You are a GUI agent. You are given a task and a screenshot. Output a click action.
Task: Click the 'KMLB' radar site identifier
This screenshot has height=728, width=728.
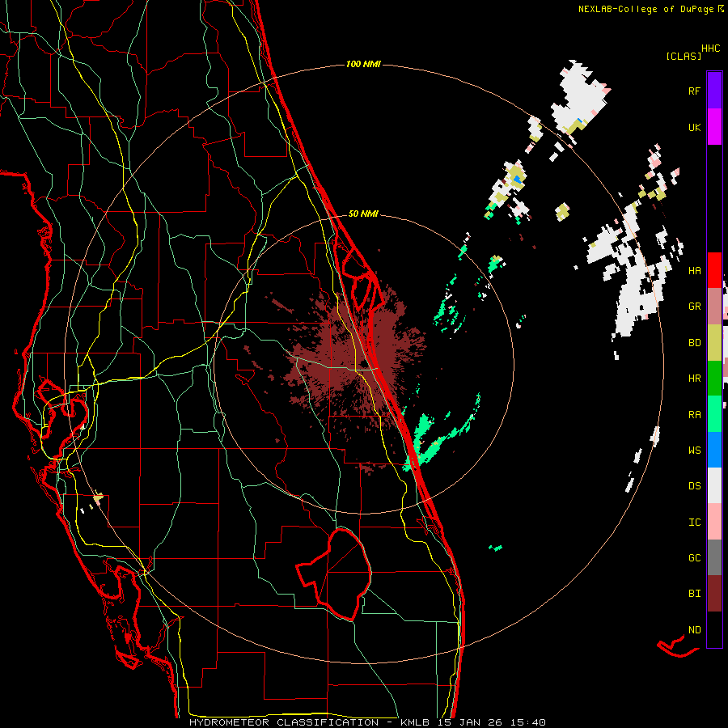[415, 722]
